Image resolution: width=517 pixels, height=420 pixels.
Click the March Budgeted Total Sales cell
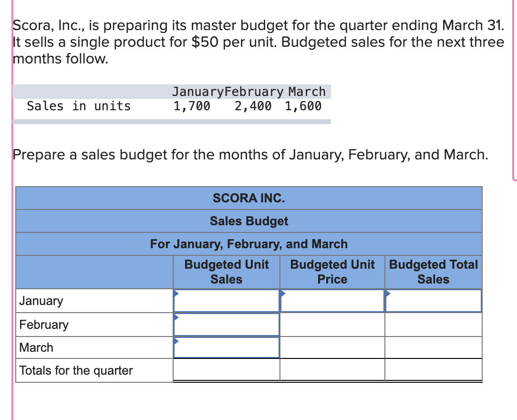434,347
